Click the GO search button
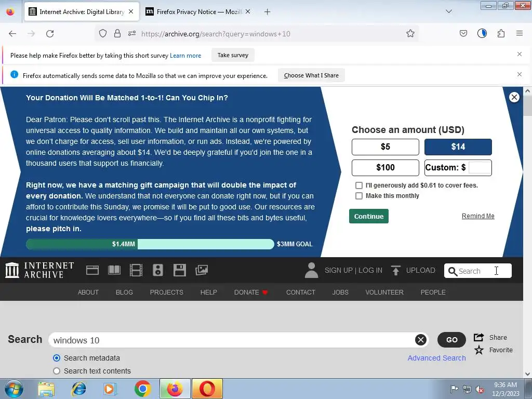The image size is (532, 399). point(451,340)
